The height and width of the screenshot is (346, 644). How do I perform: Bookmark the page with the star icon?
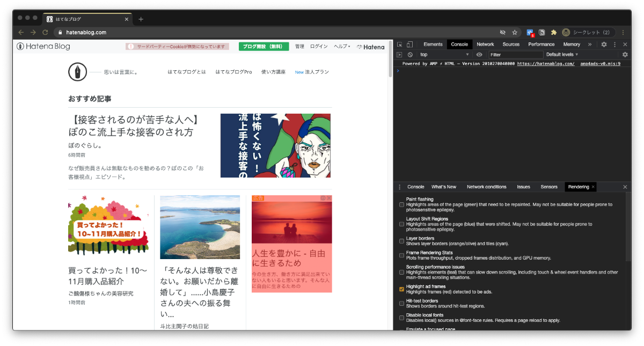515,32
